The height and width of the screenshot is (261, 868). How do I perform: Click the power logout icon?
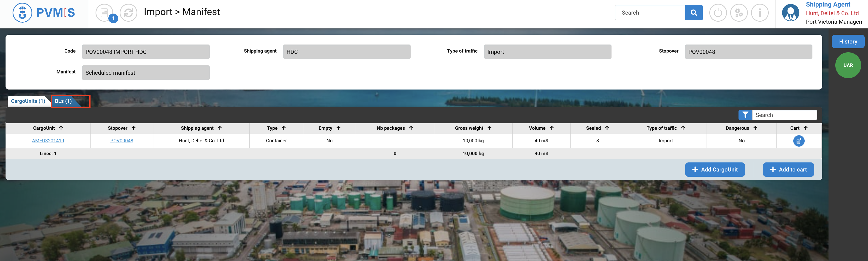pyautogui.click(x=718, y=13)
